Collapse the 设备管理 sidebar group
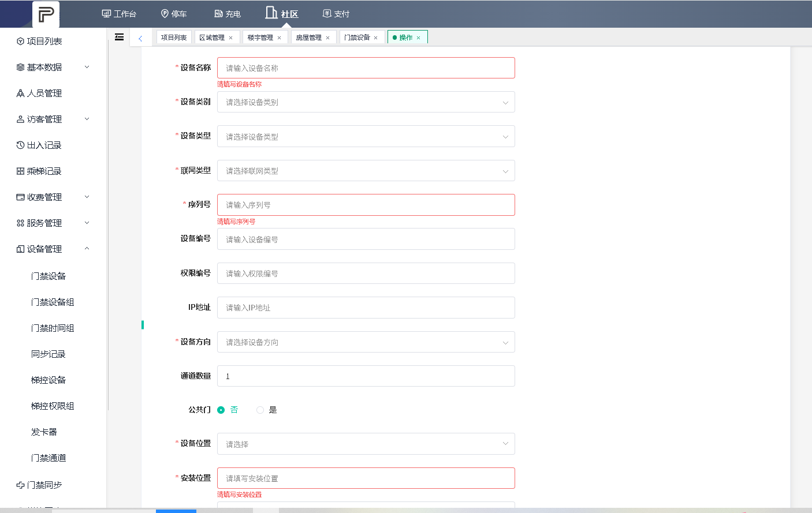The image size is (812, 513). click(x=53, y=249)
